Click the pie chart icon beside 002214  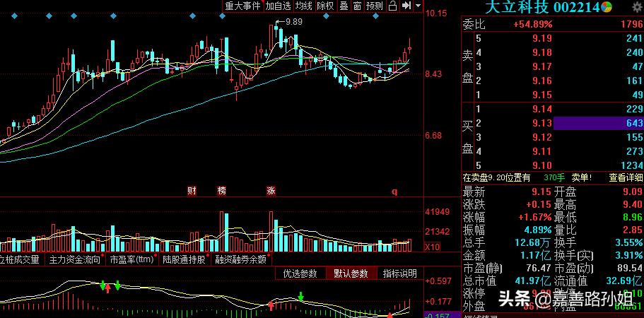pos(607,6)
